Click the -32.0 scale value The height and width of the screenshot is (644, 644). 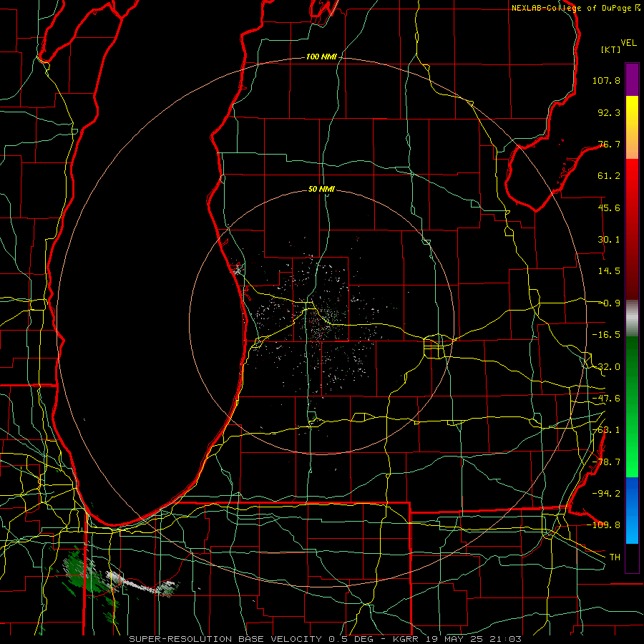tap(606, 367)
